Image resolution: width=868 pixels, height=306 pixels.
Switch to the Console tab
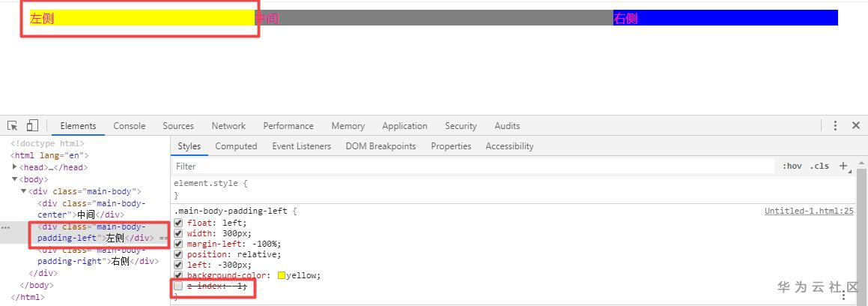click(129, 126)
